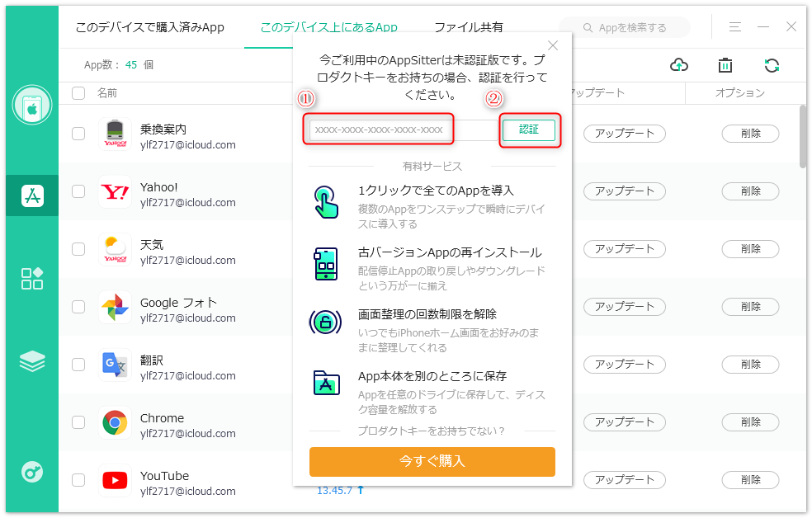812x518 pixels.
Task: Click アップデート for YouTube
Action: (x=624, y=480)
